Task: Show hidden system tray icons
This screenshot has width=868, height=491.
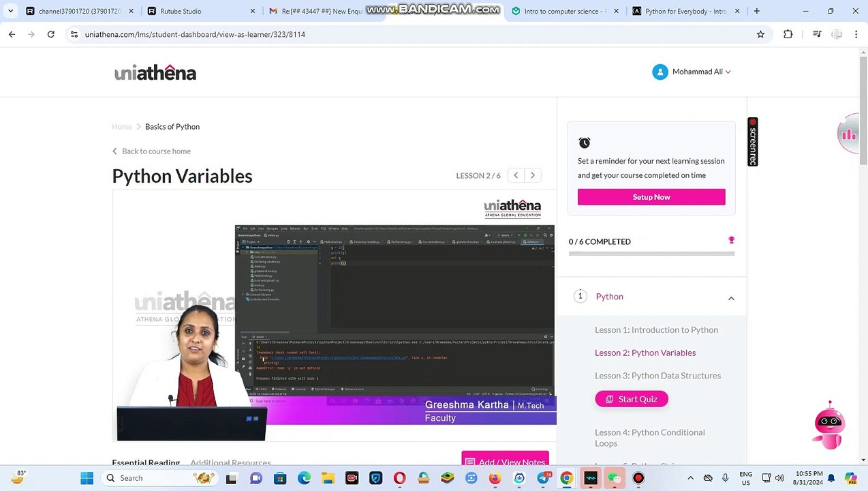Action: tap(690, 478)
